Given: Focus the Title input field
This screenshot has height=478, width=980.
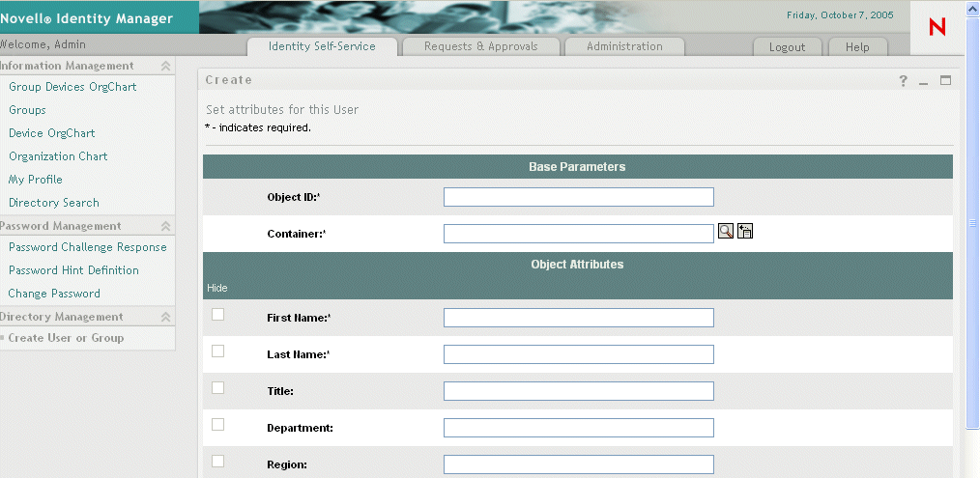Looking at the screenshot, I should [579, 391].
